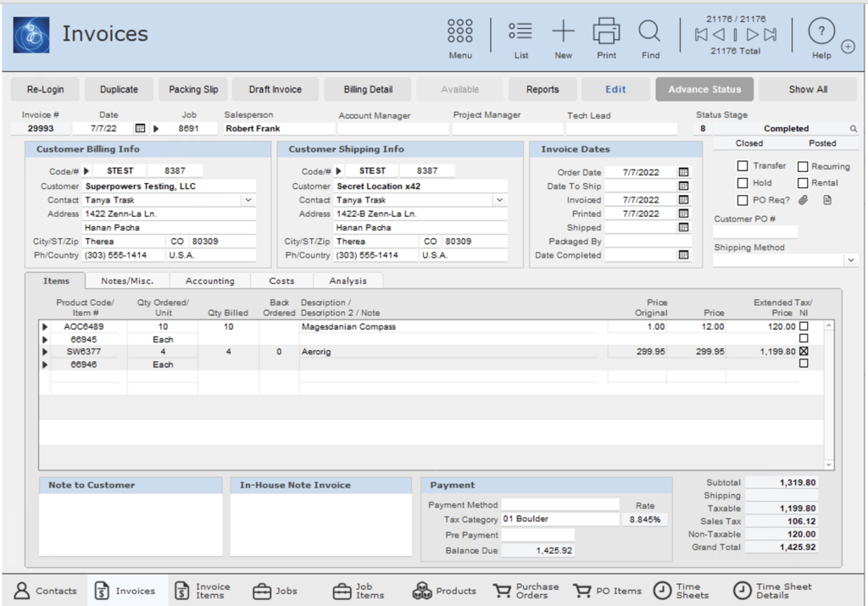Click the paperclip attachment icon
The image size is (868, 606).
pyautogui.click(x=804, y=200)
